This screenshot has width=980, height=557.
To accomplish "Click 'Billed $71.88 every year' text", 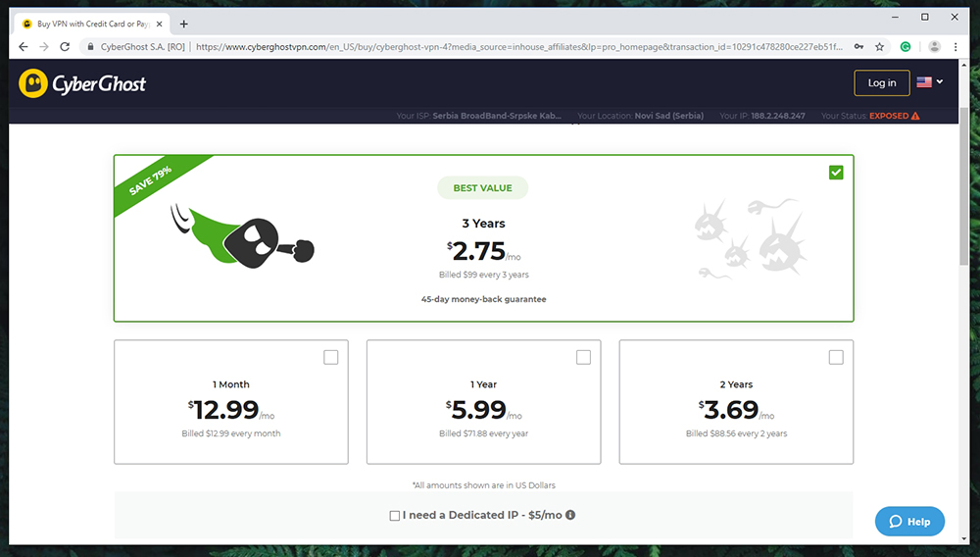I will (x=484, y=433).
